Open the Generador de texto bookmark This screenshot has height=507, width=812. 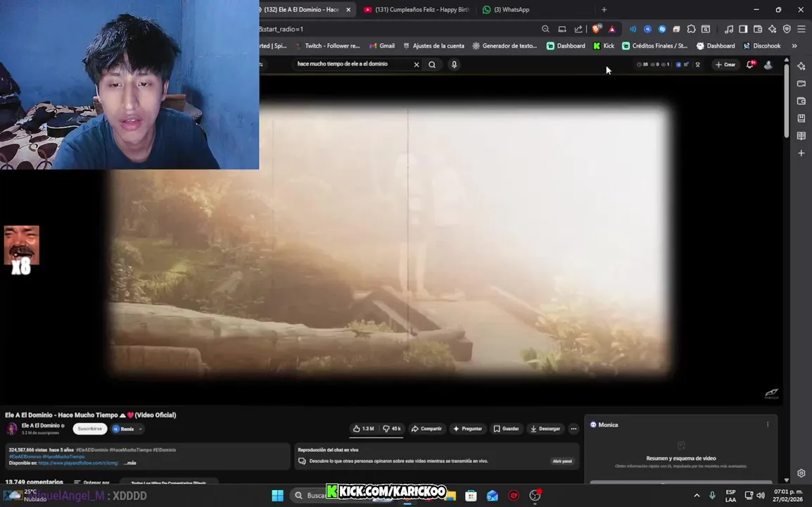pyautogui.click(x=505, y=46)
